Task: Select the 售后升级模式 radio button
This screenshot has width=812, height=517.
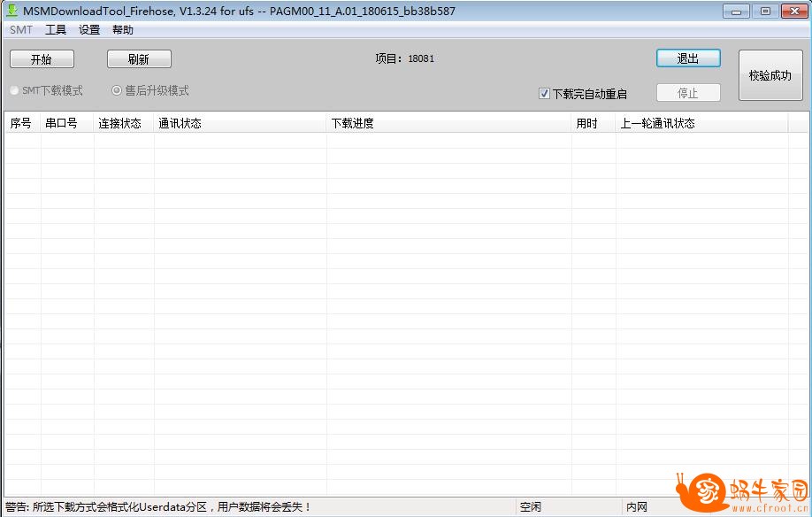Action: (150, 90)
